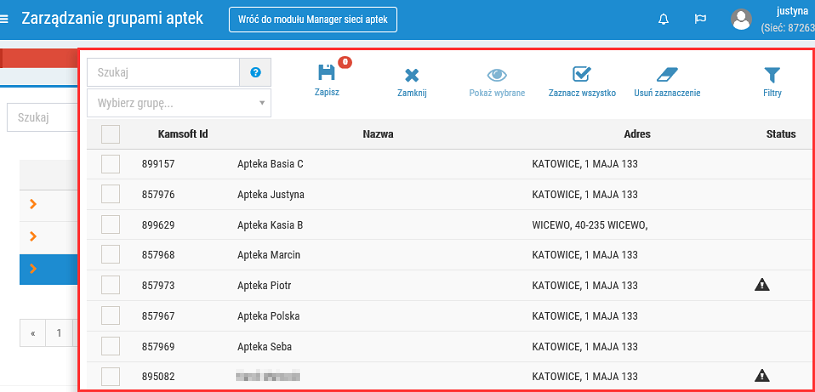Click the Szukaj search field in panel
Viewport: 815px width, 392px height.
(163, 73)
